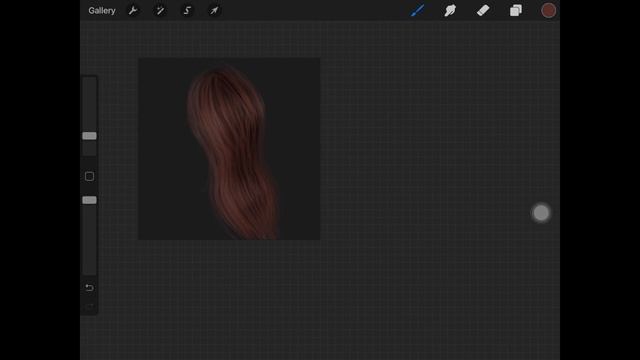The image size is (640, 360).
Task: Open the Gallery view
Action: click(102, 11)
